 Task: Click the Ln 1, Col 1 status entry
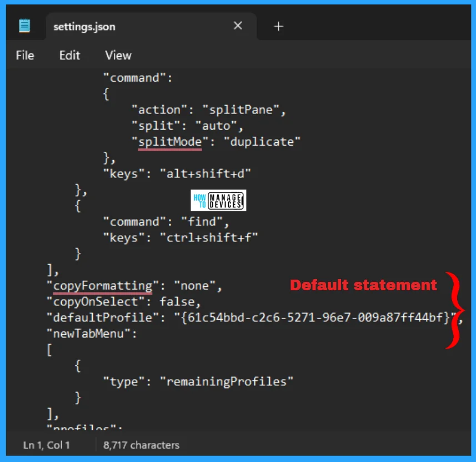(x=47, y=445)
